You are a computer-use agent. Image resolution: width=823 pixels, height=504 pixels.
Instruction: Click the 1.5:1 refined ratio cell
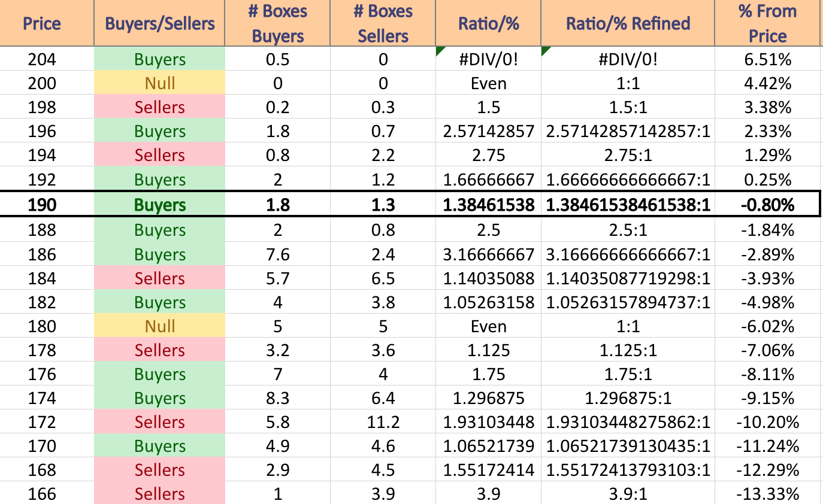click(x=628, y=107)
